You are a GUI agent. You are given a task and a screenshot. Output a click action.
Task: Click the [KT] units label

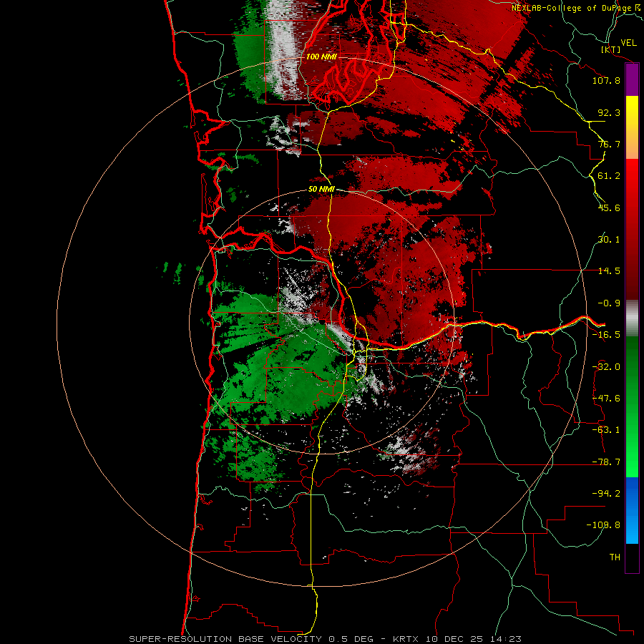[x=611, y=49]
